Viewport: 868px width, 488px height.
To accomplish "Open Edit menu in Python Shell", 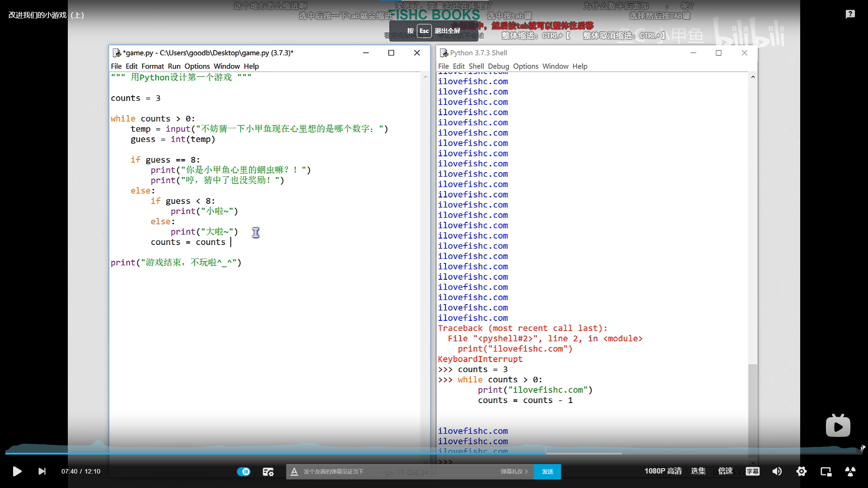I will [459, 66].
